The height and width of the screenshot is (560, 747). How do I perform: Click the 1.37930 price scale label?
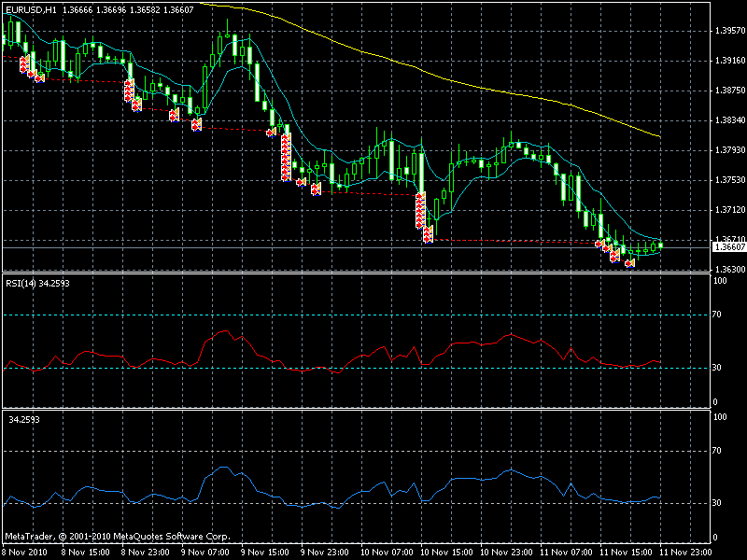click(x=730, y=150)
